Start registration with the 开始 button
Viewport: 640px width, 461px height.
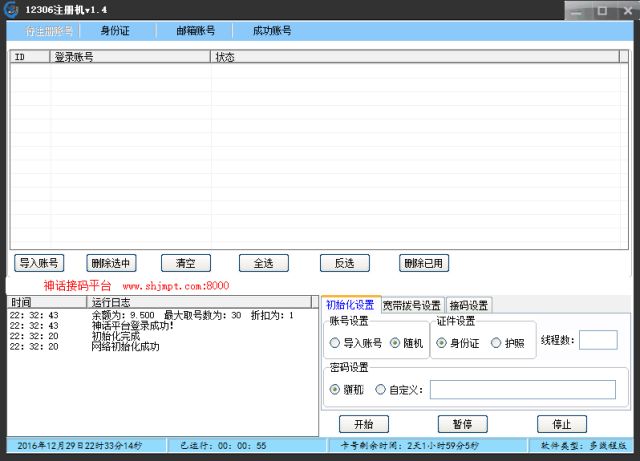(x=364, y=424)
